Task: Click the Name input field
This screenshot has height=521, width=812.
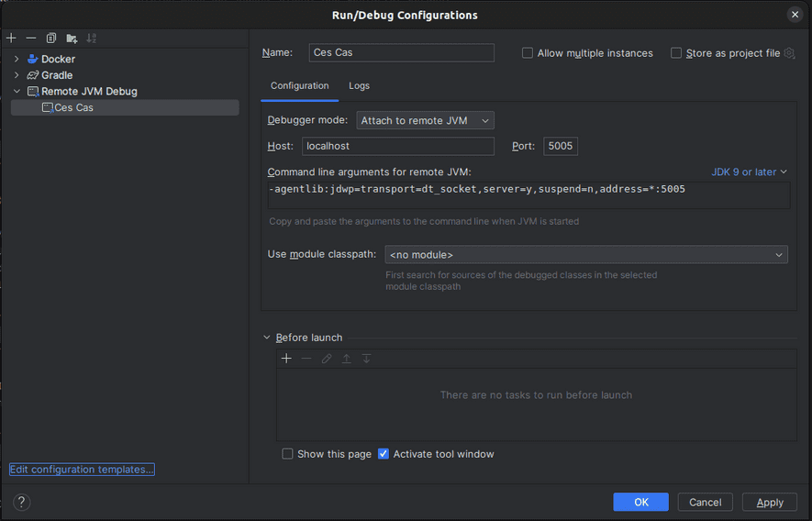Action: [x=401, y=52]
